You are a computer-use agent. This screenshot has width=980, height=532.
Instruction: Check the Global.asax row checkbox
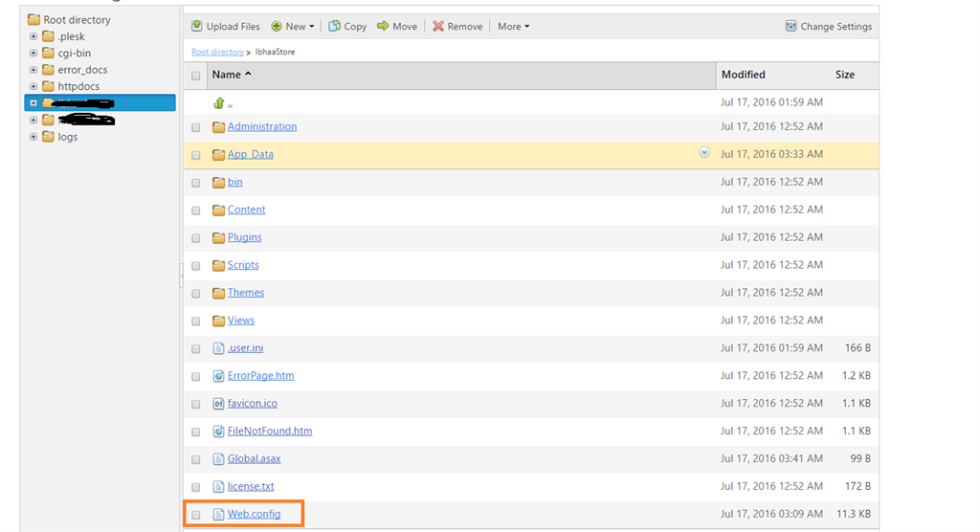pos(195,459)
